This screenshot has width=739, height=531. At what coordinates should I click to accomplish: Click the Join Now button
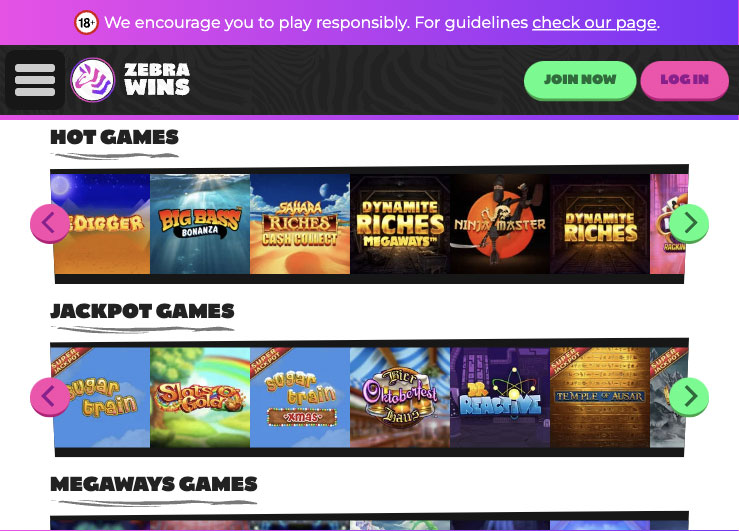580,80
